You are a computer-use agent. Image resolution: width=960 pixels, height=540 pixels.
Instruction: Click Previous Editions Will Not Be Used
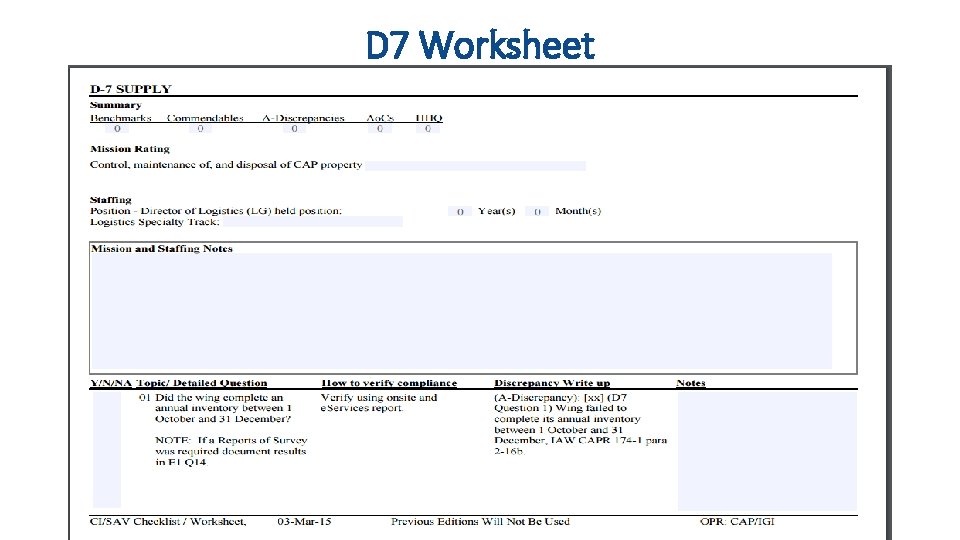click(481, 522)
